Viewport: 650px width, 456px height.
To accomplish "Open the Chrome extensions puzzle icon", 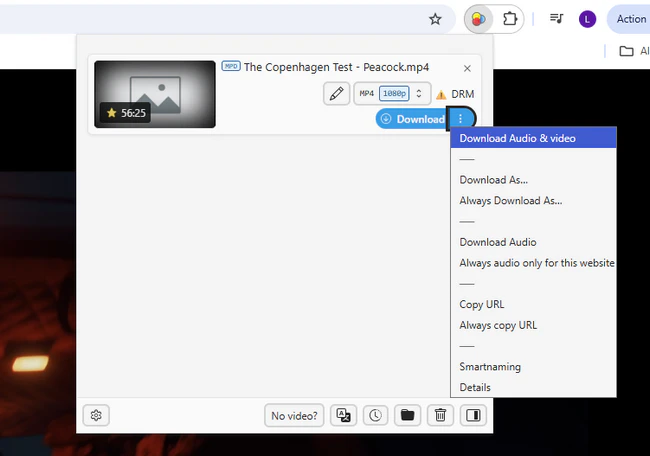I will (510, 19).
